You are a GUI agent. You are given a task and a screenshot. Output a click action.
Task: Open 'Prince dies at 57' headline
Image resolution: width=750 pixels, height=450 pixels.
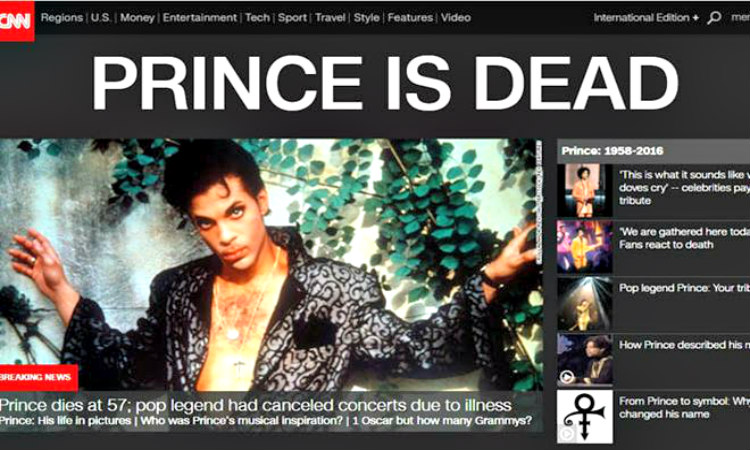pos(255,406)
